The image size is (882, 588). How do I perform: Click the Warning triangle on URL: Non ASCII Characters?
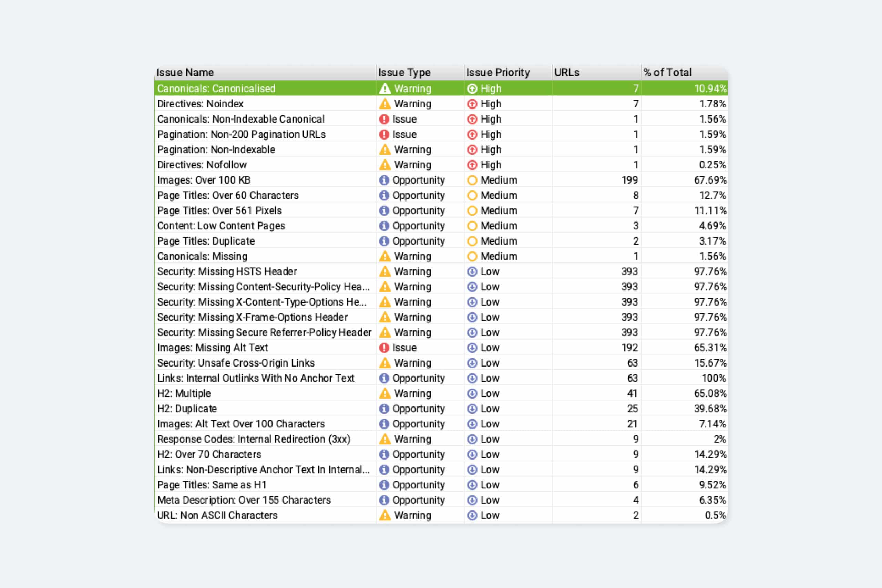tap(385, 515)
